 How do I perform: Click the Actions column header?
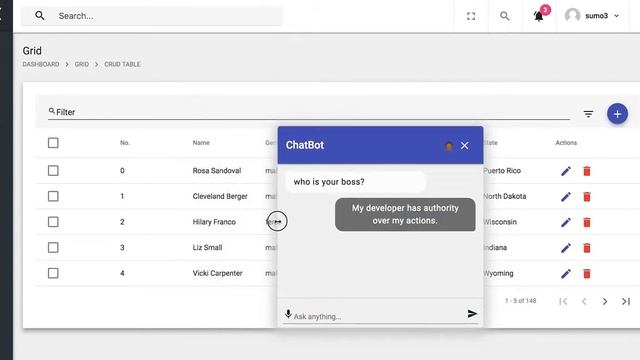pos(566,143)
